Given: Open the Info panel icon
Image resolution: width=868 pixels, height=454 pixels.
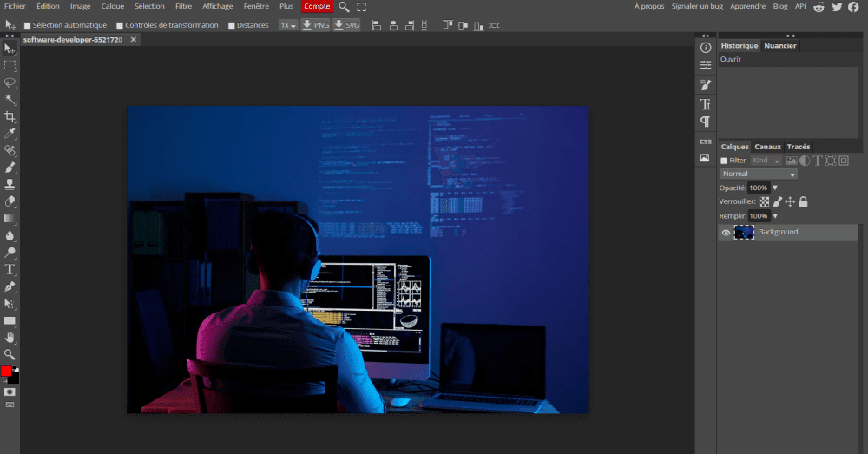Looking at the screenshot, I should pyautogui.click(x=706, y=47).
